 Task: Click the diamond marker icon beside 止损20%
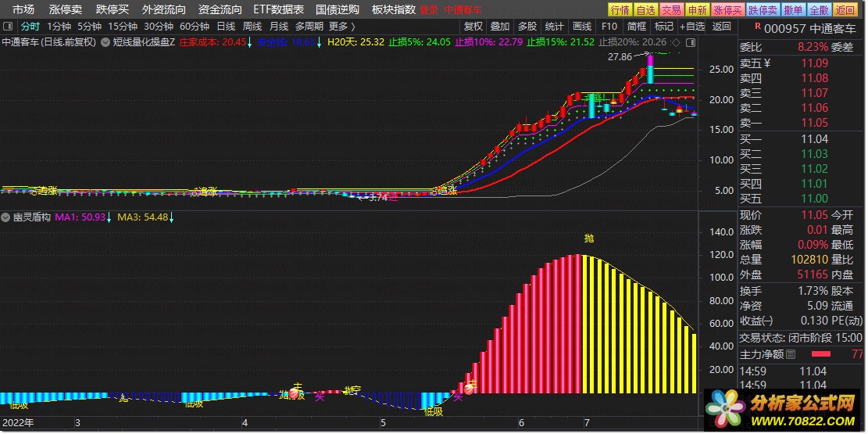tap(676, 42)
